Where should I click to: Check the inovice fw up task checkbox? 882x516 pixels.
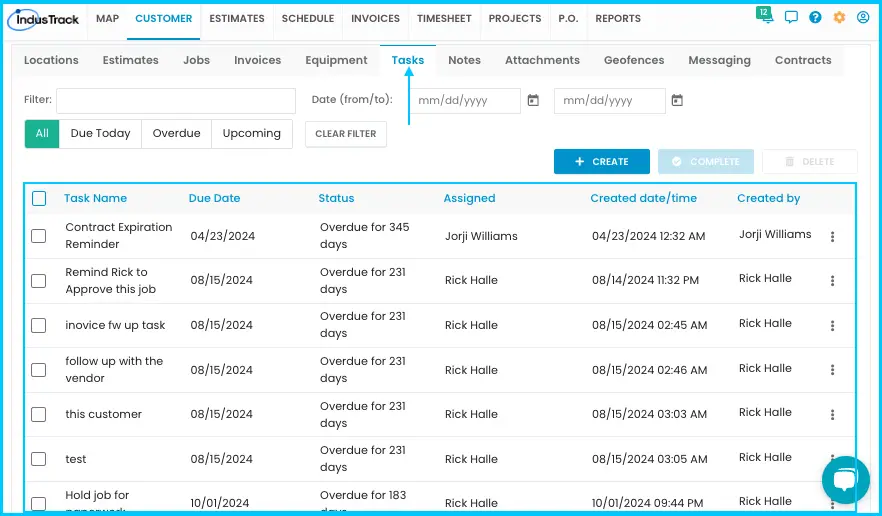(38, 325)
